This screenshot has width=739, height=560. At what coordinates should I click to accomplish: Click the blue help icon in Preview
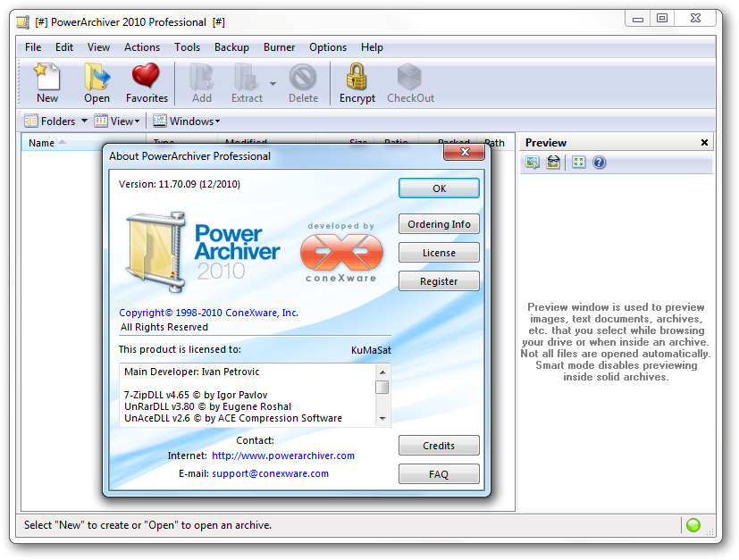point(599,163)
